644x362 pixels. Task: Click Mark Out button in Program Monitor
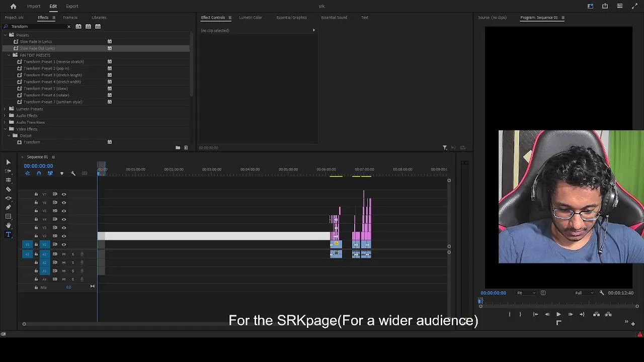(520, 314)
